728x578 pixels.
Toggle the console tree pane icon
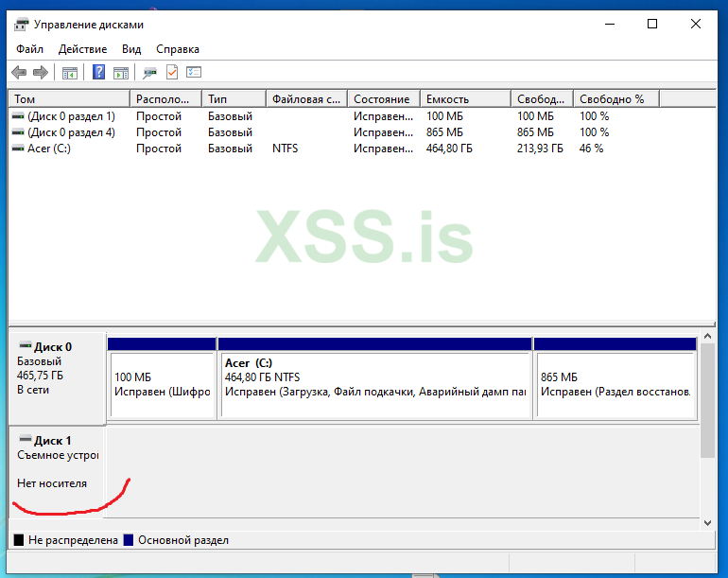pyautogui.click(x=70, y=73)
